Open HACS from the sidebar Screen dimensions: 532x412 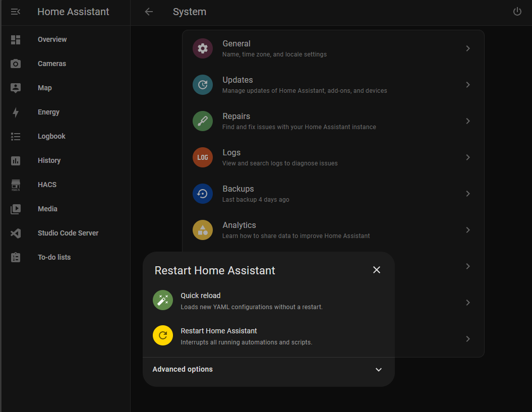point(47,185)
